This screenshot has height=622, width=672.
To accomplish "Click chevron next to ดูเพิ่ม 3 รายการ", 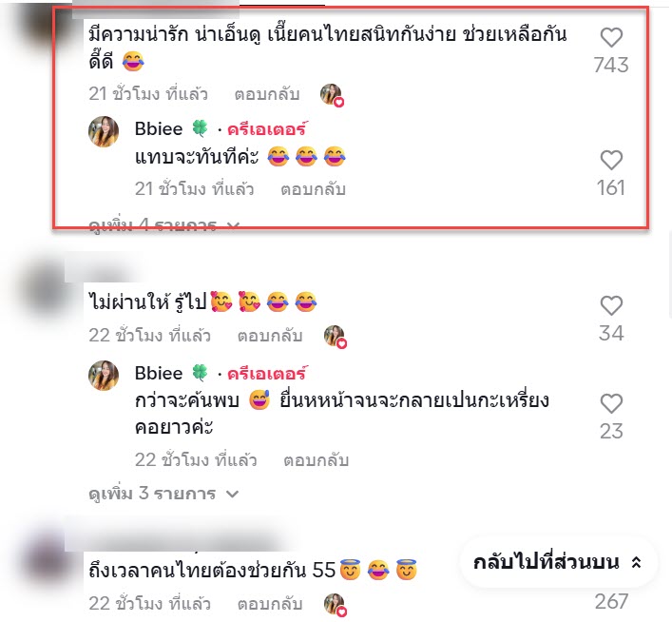I will coord(232,495).
